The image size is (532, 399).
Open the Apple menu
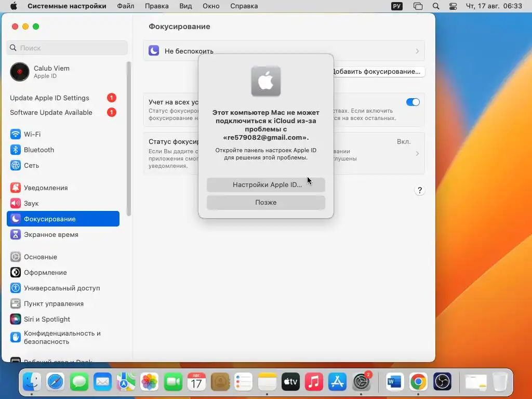tap(14, 6)
